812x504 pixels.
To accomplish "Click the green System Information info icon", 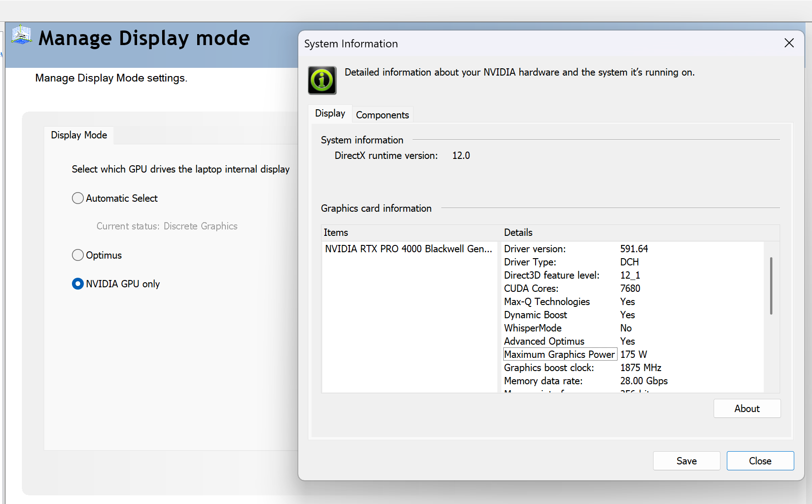I will click(322, 81).
